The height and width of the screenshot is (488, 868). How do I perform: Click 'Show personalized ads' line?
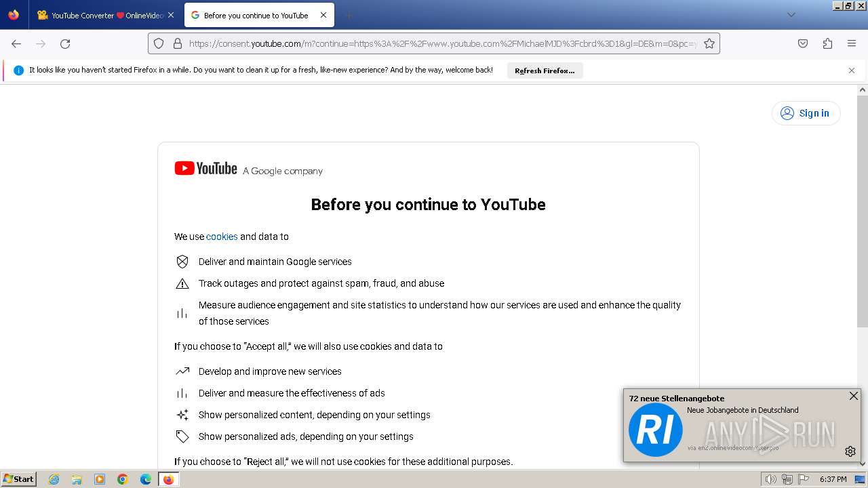306,436
